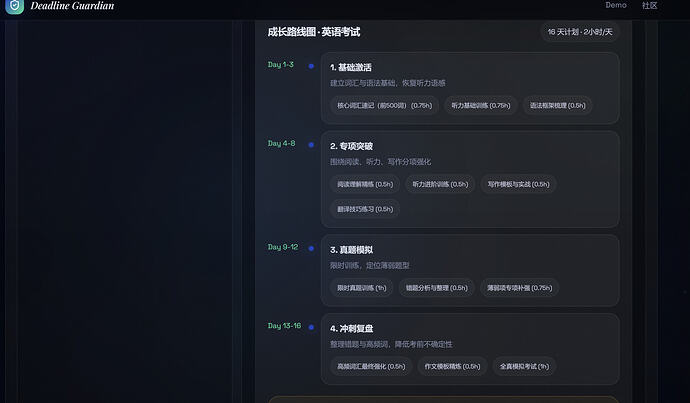Open the 社区 nav link
The width and height of the screenshot is (690, 403).
point(650,5)
